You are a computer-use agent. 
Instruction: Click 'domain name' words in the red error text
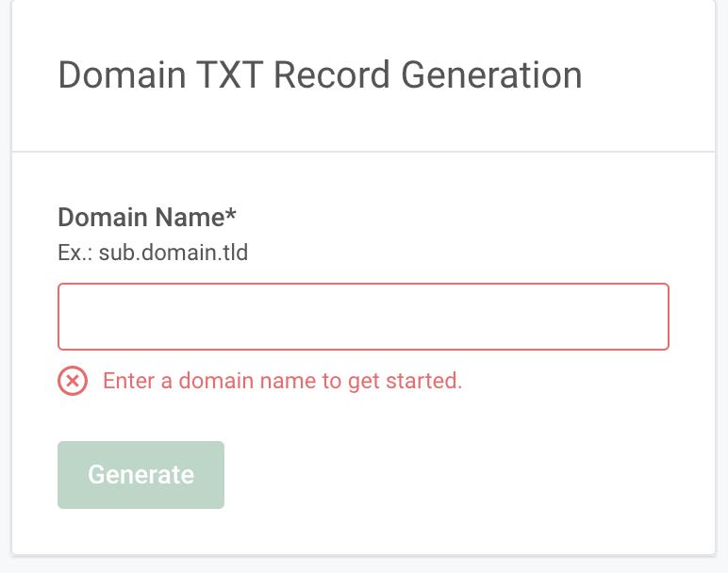(247, 381)
